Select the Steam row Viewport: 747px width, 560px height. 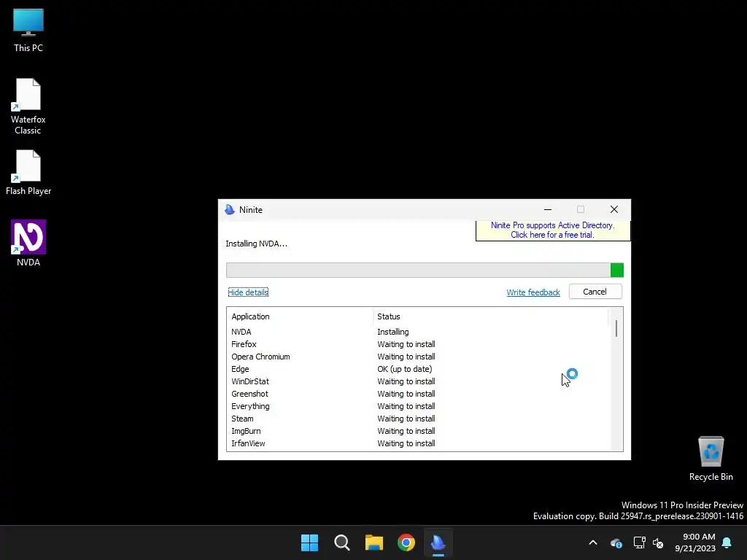(418, 418)
